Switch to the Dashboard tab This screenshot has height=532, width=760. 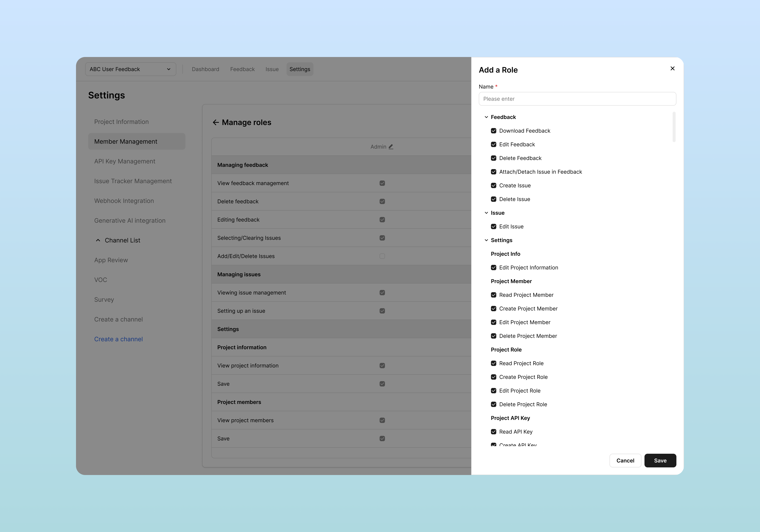205,69
